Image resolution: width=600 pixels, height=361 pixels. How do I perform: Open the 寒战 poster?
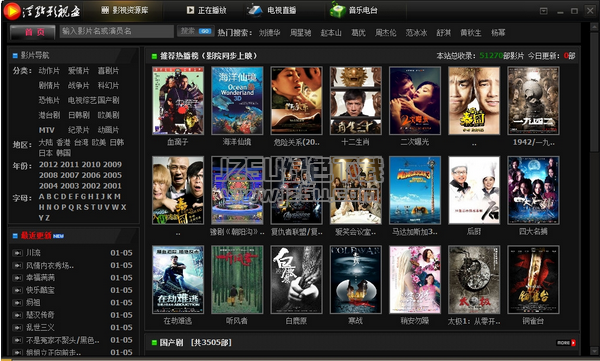(355, 280)
